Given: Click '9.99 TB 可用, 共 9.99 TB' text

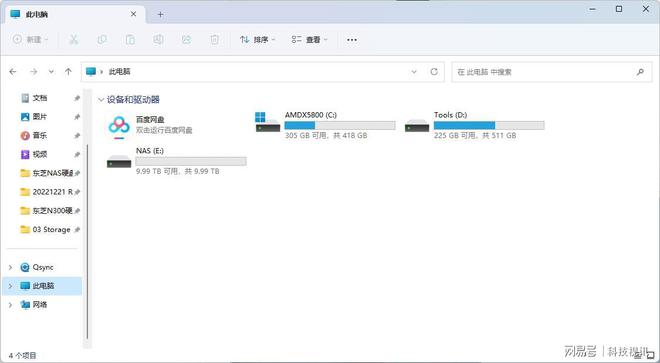Looking at the screenshot, I should pos(177,171).
